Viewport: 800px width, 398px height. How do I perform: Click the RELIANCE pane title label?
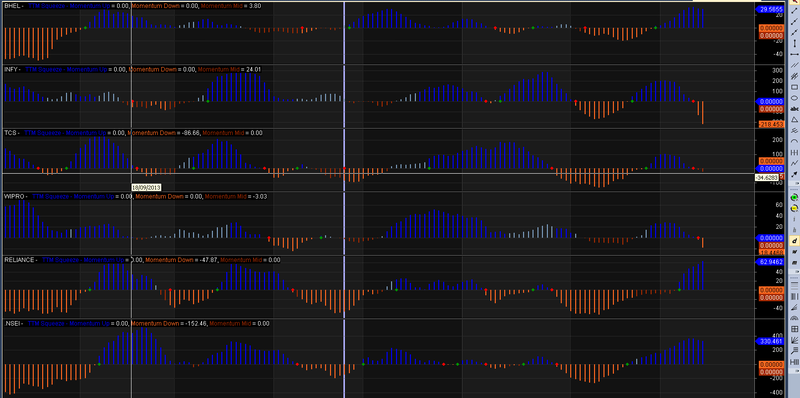19,260
